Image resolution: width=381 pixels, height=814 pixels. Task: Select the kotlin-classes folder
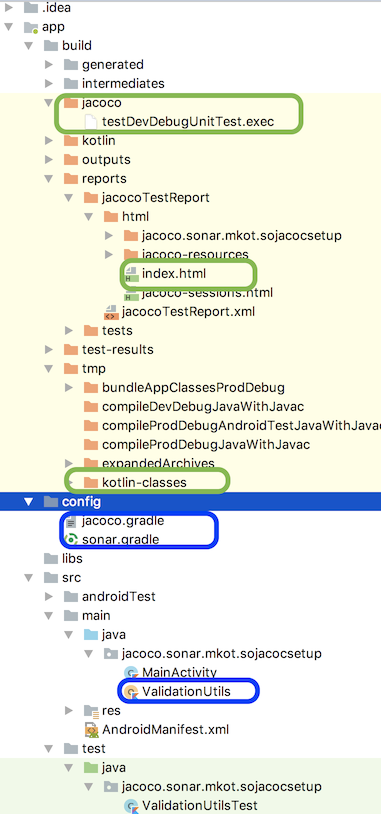pos(144,482)
